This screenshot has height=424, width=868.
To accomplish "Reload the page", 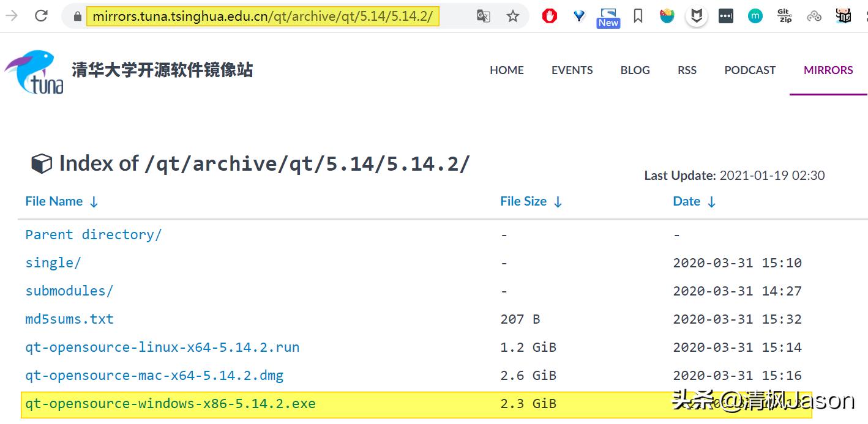I will click(41, 16).
